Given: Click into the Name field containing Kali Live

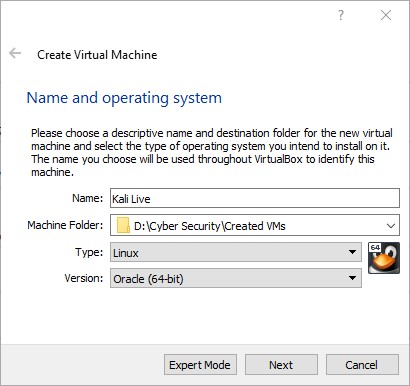Looking at the screenshot, I should (255, 198).
